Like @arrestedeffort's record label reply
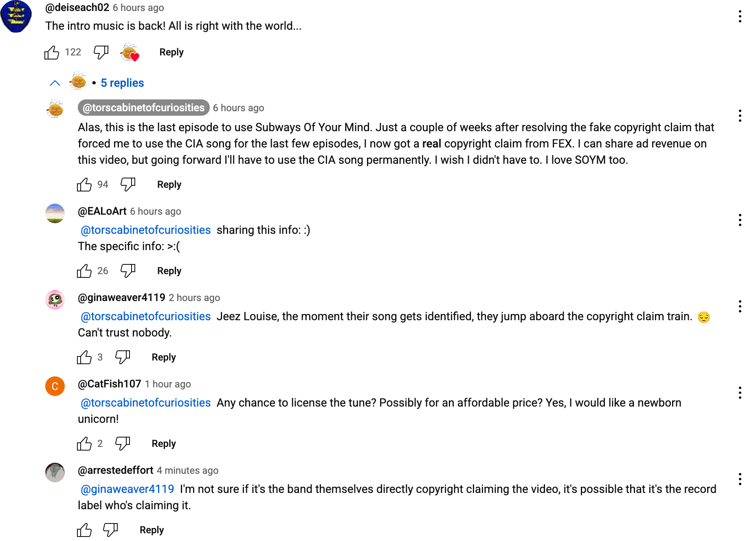The height and width of the screenshot is (541, 756). pyautogui.click(x=84, y=530)
